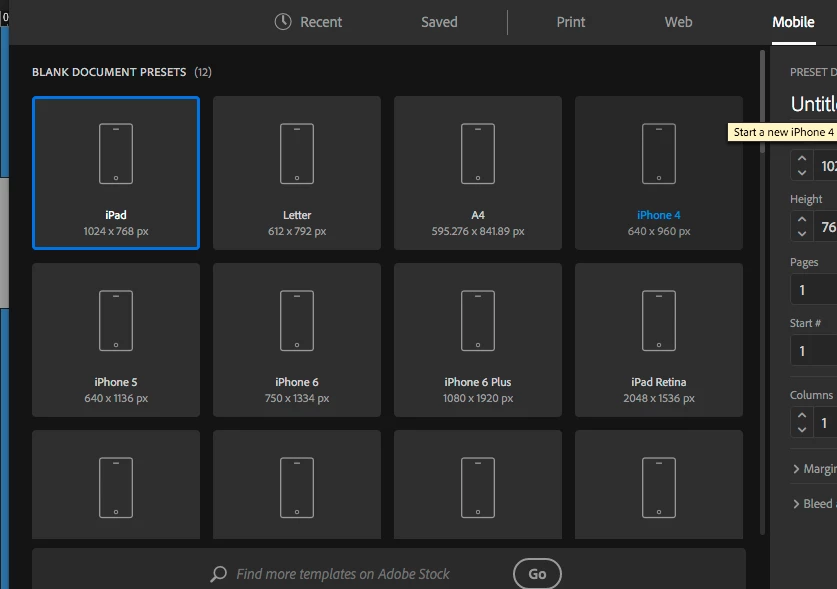Select the Mobile tab
The image size is (837, 589).
793,22
